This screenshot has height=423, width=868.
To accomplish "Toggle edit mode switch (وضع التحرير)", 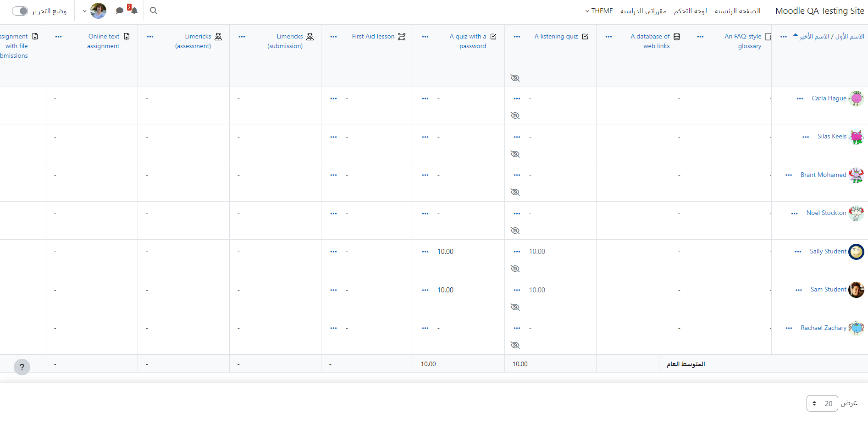I will [20, 11].
